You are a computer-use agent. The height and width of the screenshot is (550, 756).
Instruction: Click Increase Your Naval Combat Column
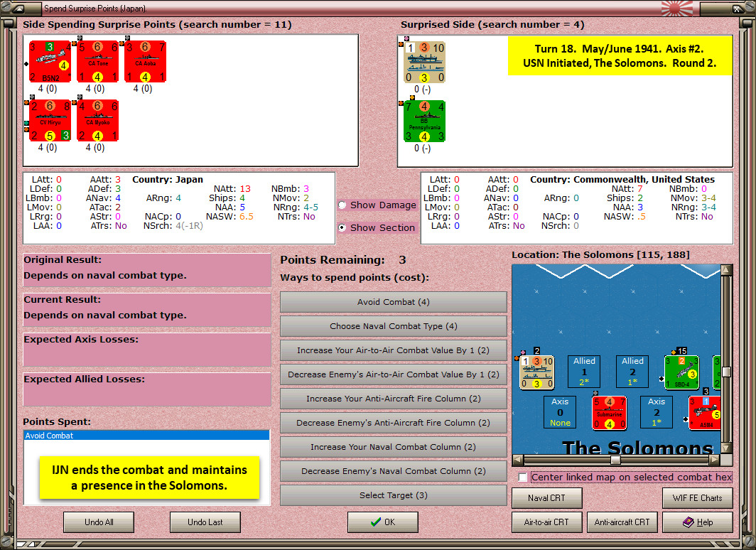394,447
